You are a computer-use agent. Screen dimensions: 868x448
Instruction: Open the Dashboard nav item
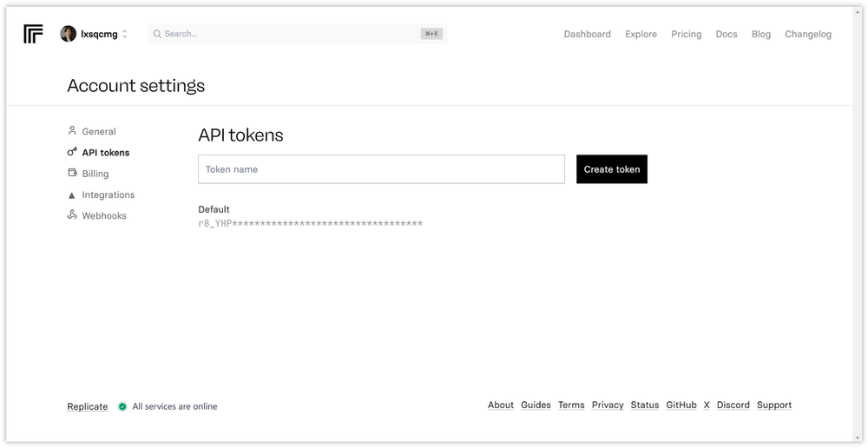click(x=588, y=34)
